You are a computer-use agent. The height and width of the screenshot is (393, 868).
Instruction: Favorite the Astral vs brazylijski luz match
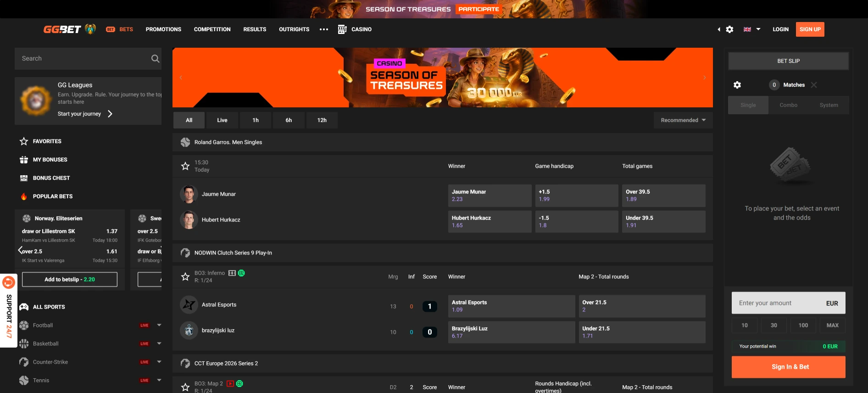tap(185, 277)
